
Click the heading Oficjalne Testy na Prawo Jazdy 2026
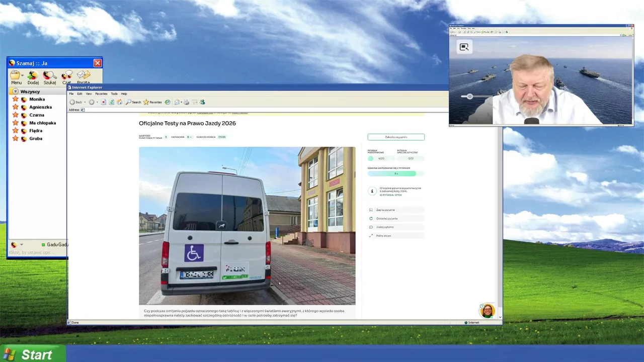(x=187, y=123)
